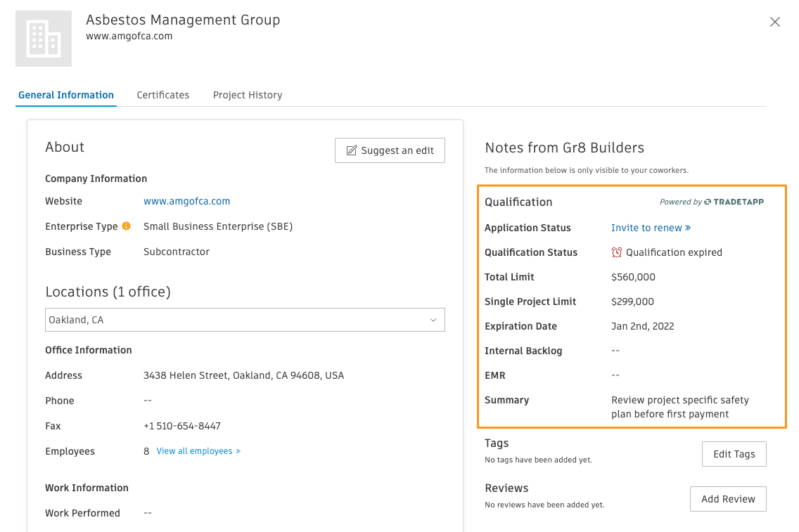Open the Project History tab
Image resolution: width=799 pixels, height=532 pixels.
click(x=248, y=95)
